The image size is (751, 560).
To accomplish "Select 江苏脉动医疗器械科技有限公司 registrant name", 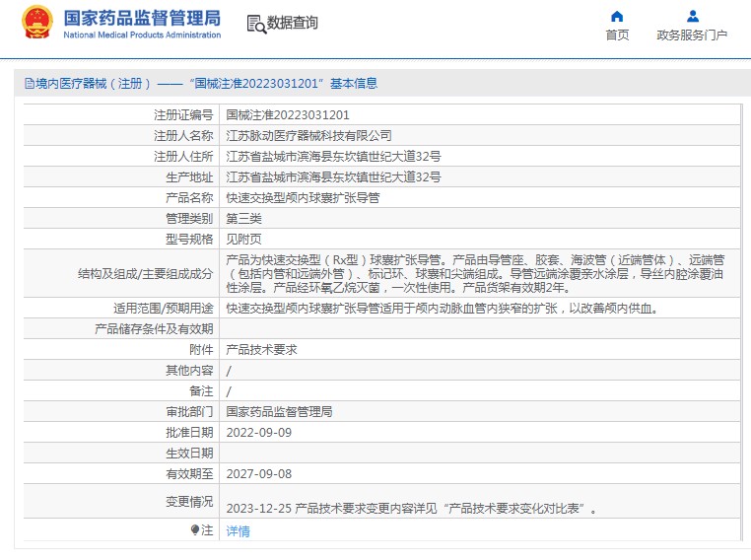I will click(308, 136).
